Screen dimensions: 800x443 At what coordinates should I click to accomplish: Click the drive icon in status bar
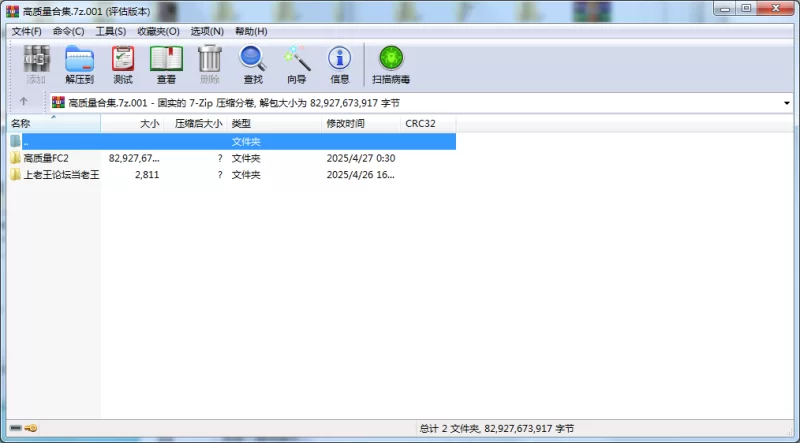[x=16, y=428]
